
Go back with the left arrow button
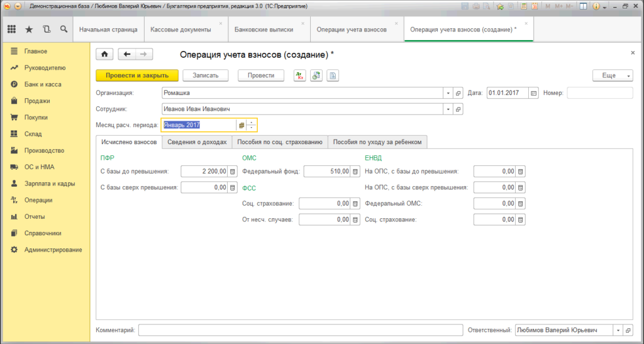click(x=128, y=54)
